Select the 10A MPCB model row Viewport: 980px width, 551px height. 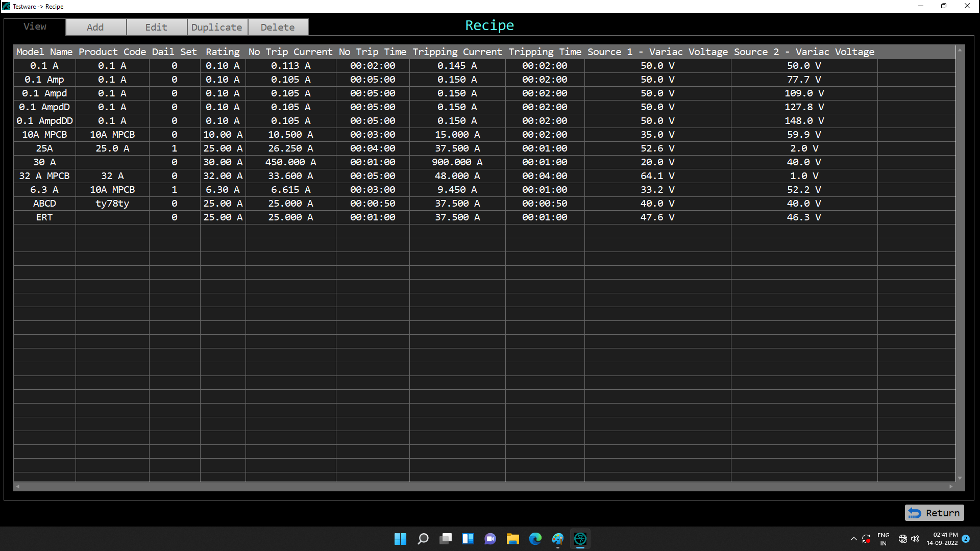coord(44,135)
